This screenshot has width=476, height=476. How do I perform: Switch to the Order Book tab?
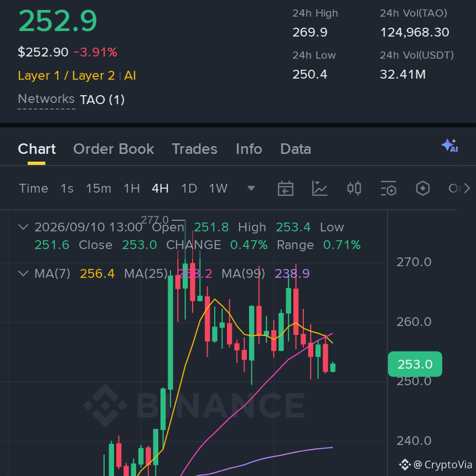point(114,149)
